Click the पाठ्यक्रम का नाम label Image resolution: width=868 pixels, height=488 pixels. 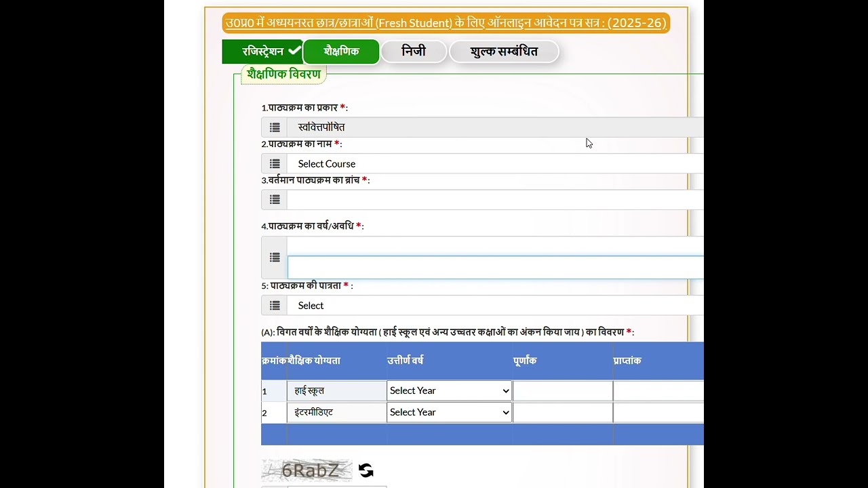(x=300, y=144)
